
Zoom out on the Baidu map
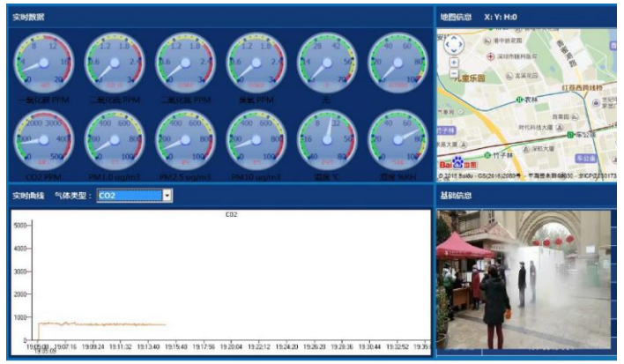point(454,73)
